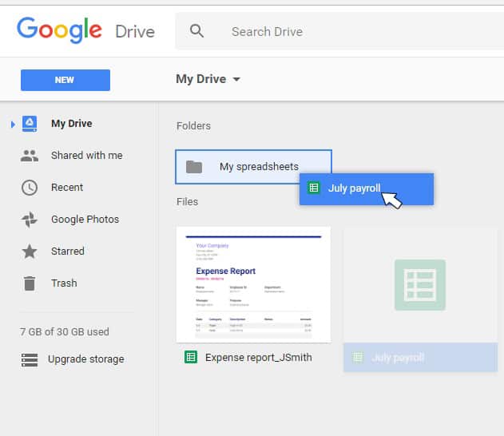Click the search magnifier icon

pos(196,32)
